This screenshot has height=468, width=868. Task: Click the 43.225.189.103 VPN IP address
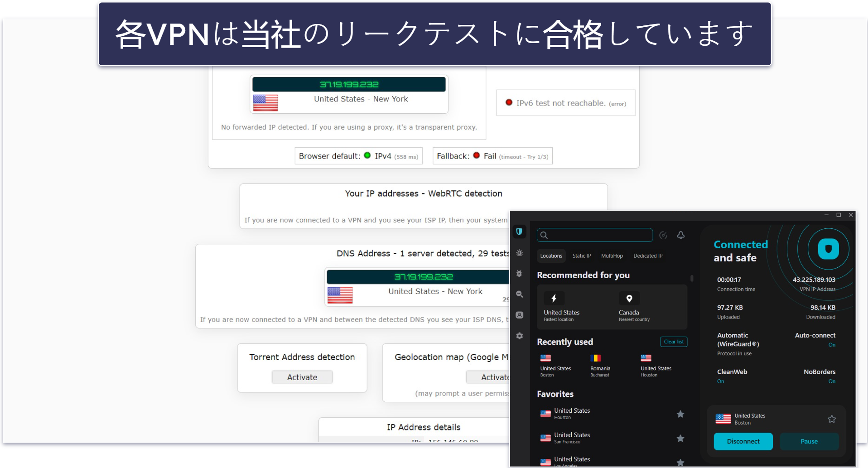814,280
